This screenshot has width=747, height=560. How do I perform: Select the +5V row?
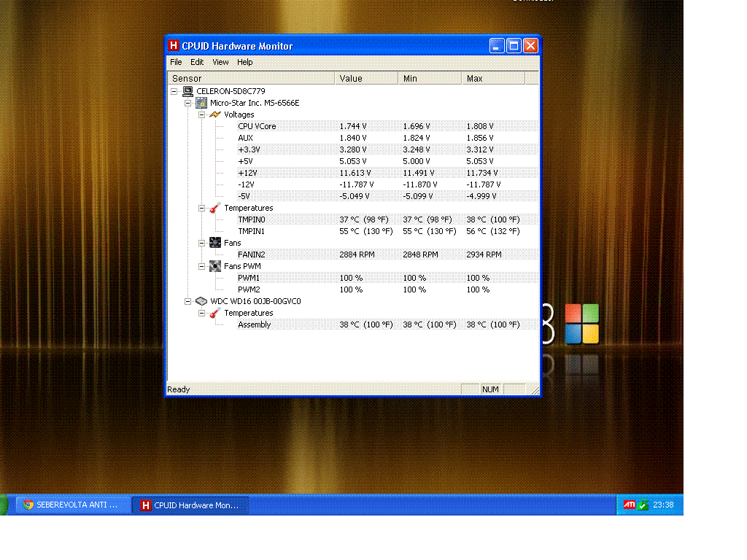coord(388,161)
